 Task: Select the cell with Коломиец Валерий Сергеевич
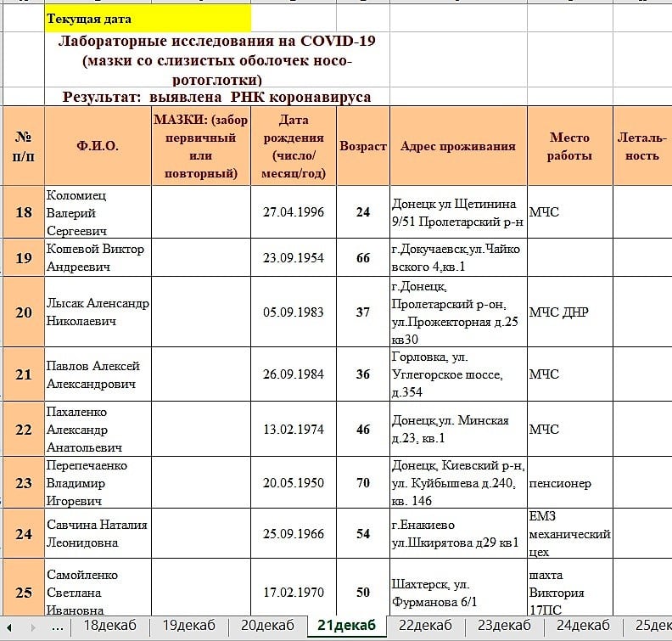point(97,212)
